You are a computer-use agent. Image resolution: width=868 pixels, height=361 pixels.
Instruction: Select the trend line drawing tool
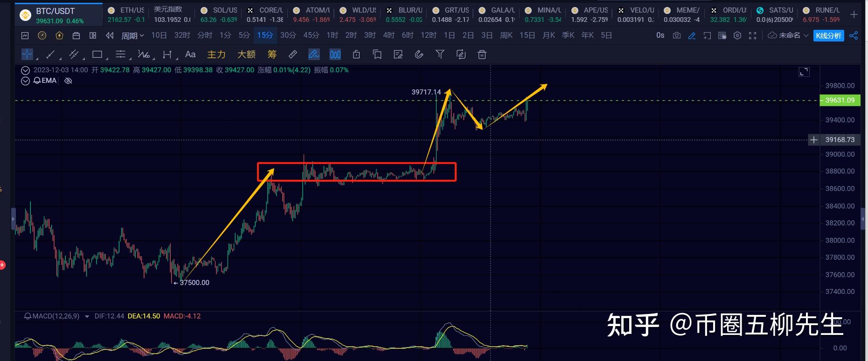pos(50,55)
